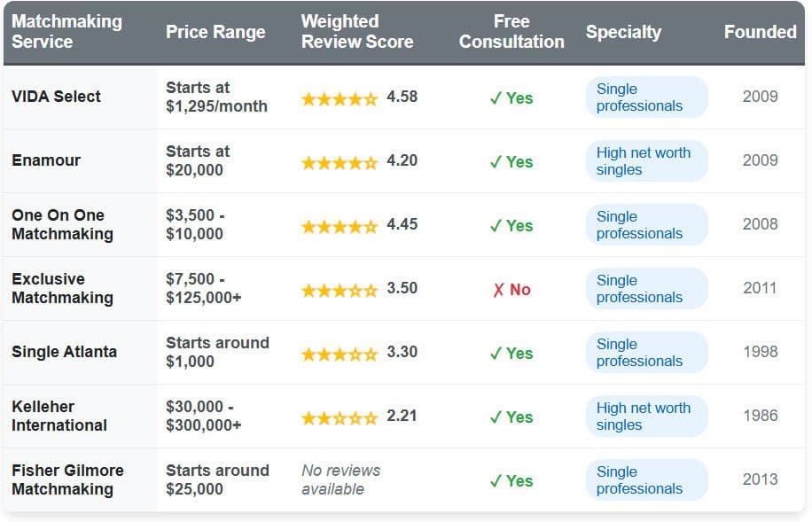This screenshot has width=812, height=522.
Task: Click the Single Atlanta star rating icons
Action: [340, 354]
